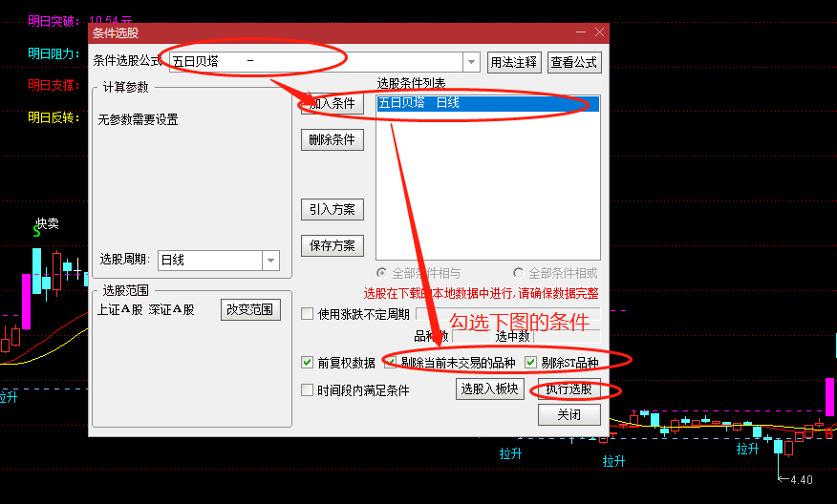
Task: Click the 无参数需要设置 text
Action: coord(138,119)
